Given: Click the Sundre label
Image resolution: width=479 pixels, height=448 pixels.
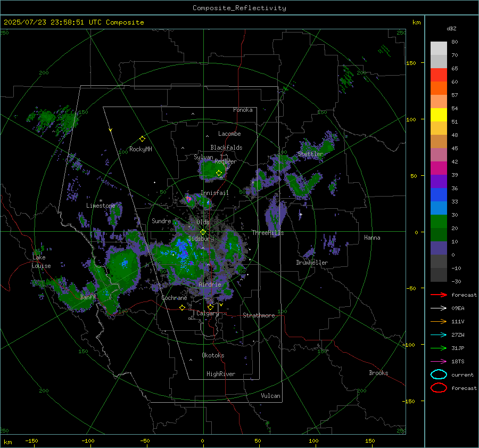Looking at the screenshot, I should 161,221.
